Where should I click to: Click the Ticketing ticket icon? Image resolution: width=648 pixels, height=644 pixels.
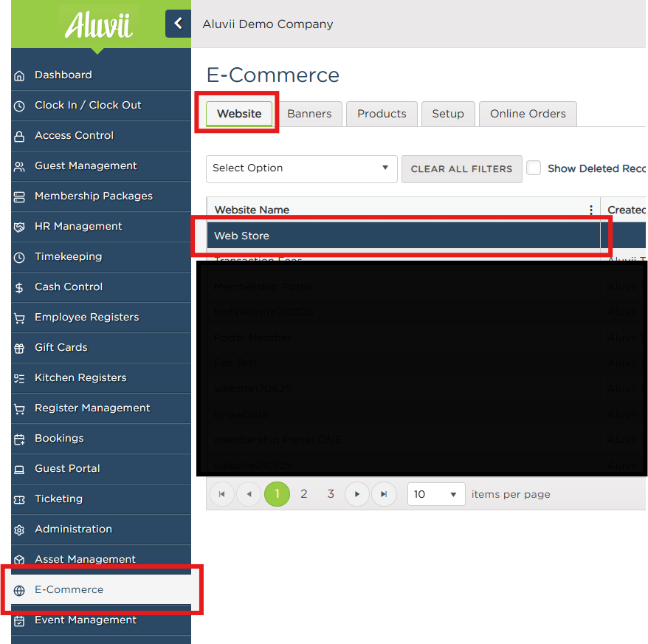click(19, 500)
